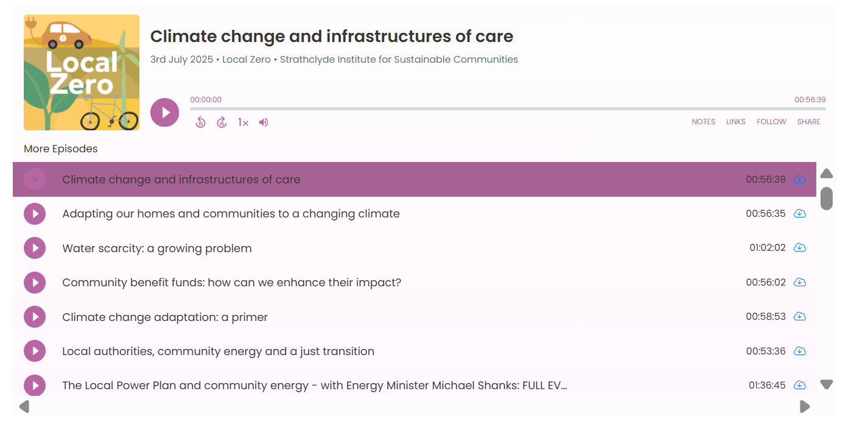
Task: Click the Local Zero podcast cover artwork
Action: 82,72
